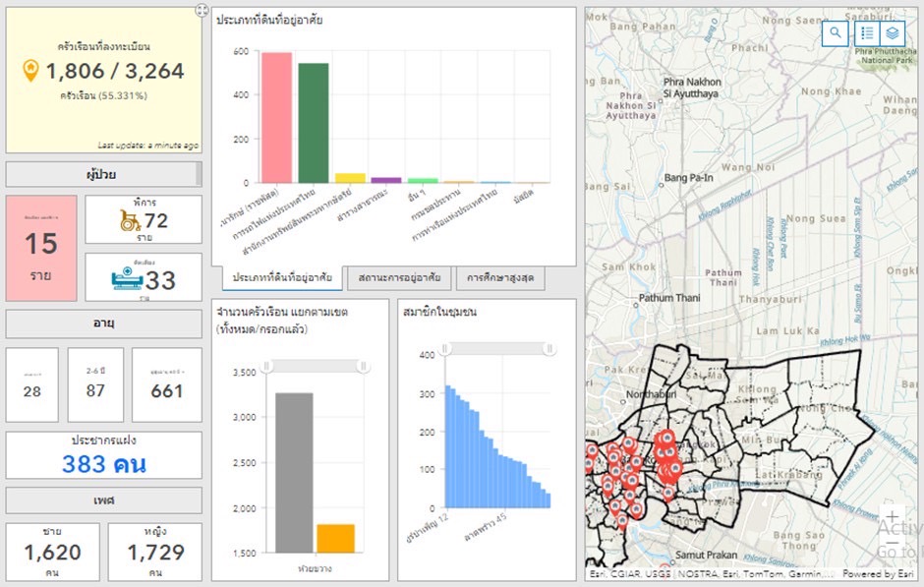Expand the registered households panel to fullscreen
The width and height of the screenshot is (924, 587).
coord(202,11)
